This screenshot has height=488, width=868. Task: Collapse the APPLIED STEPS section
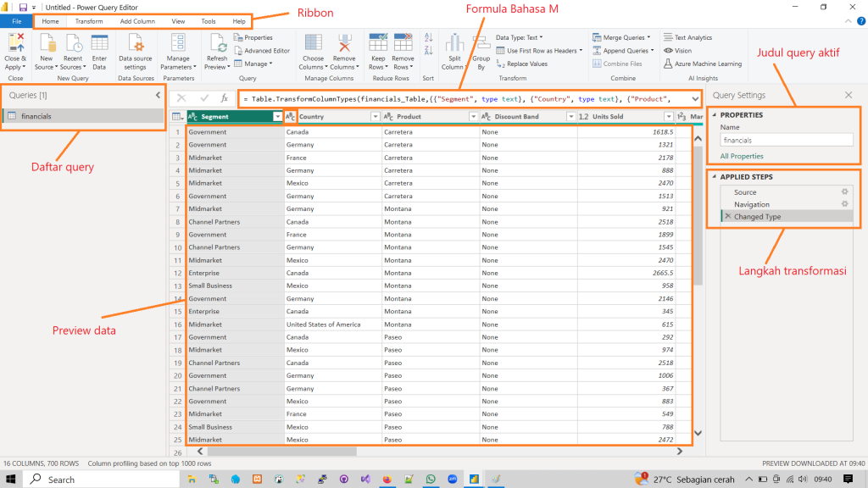(x=715, y=177)
